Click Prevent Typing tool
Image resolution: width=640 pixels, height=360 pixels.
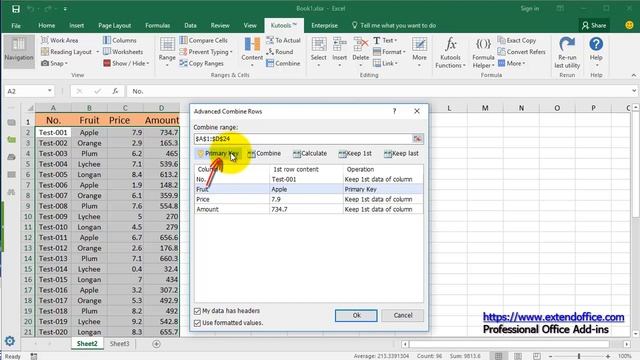pyautogui.click(x=205, y=52)
